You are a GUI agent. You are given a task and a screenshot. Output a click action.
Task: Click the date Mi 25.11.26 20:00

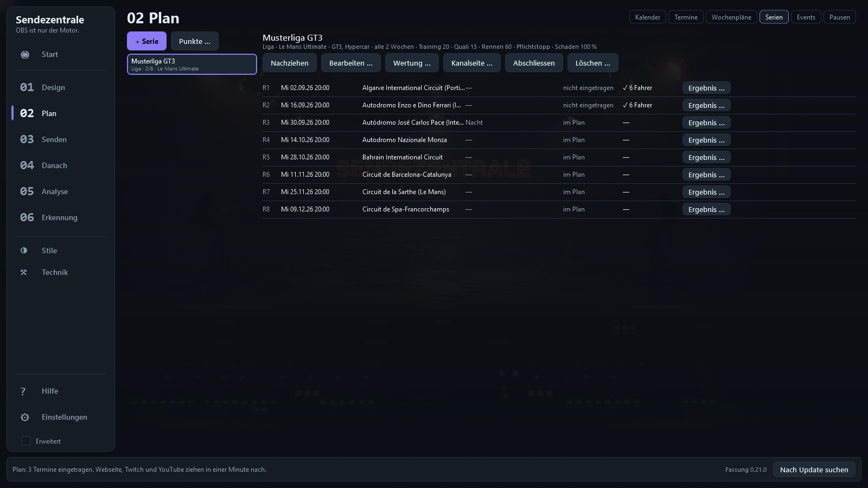[305, 192]
